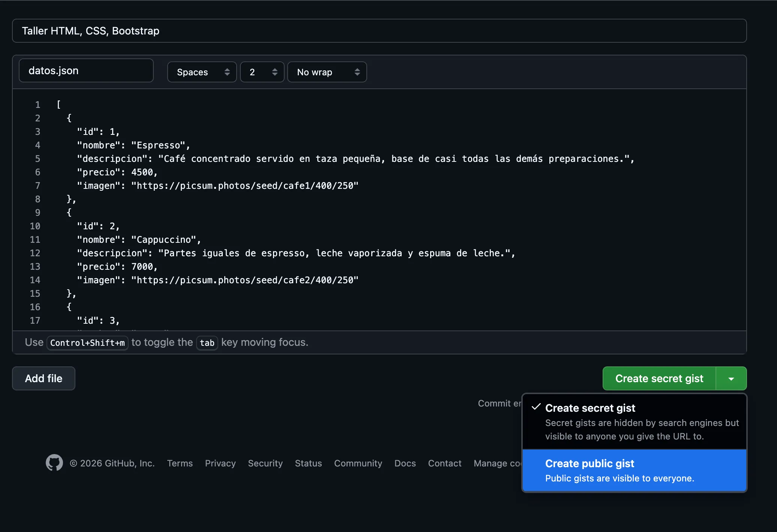777x532 pixels.
Task: Click the "id": 2 line
Action: click(98, 226)
